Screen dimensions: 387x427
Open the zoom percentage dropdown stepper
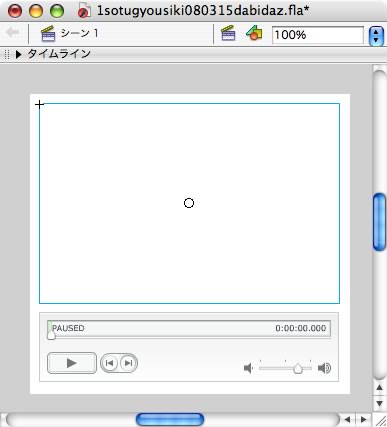click(x=376, y=36)
